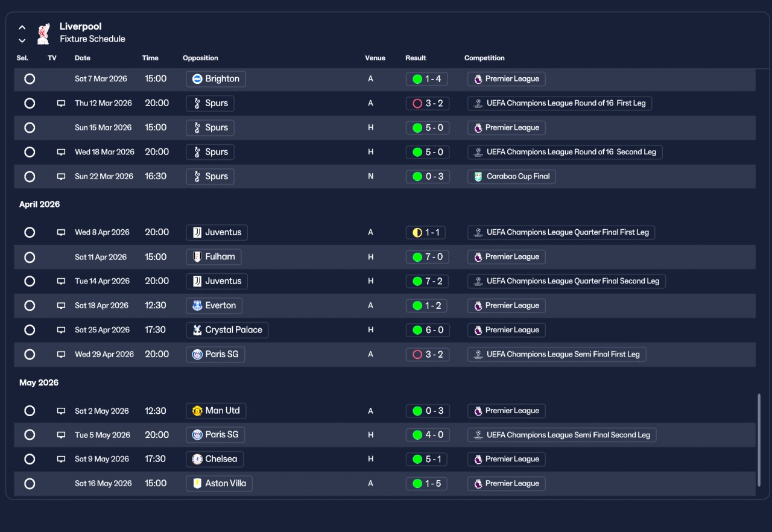Click the Aston Villa club badge icon

(x=197, y=484)
